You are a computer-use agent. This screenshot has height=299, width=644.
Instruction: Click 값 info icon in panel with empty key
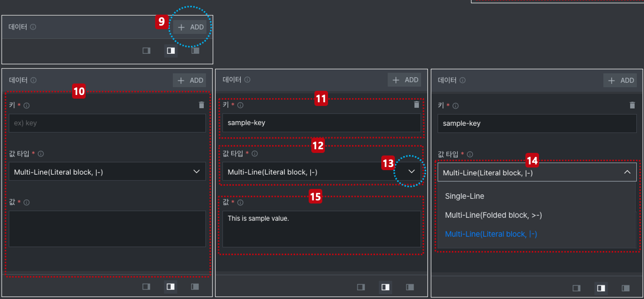[x=27, y=202]
